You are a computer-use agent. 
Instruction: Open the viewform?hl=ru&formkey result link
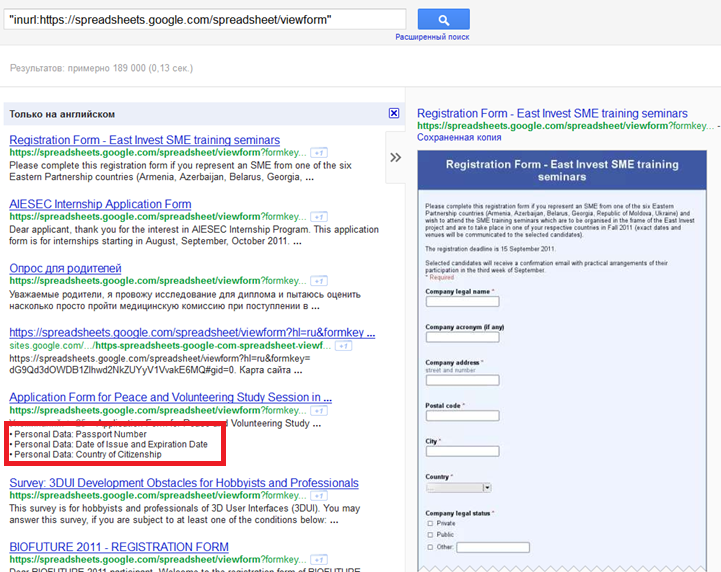(192, 332)
